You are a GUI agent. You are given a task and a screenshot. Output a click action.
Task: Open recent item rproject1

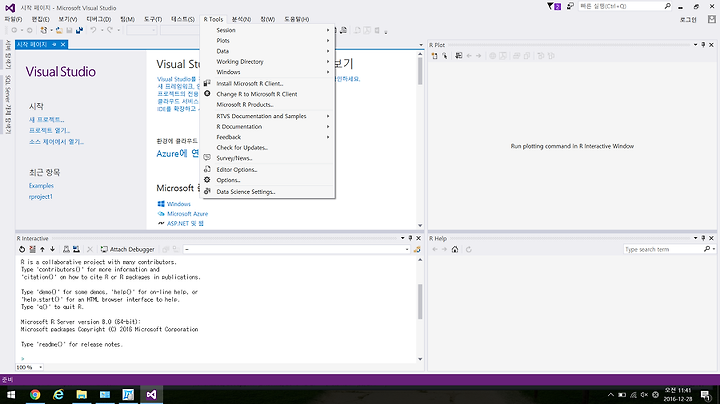[x=40, y=197]
